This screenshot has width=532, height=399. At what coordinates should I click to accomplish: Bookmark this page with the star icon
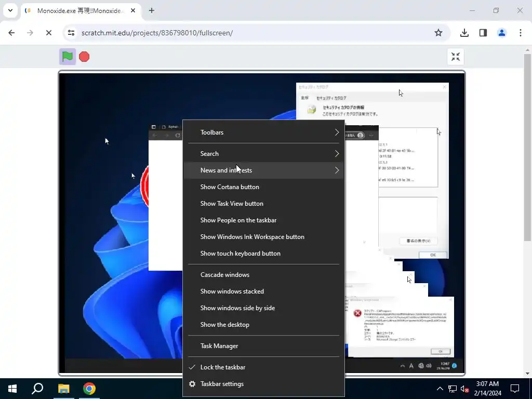point(438,33)
